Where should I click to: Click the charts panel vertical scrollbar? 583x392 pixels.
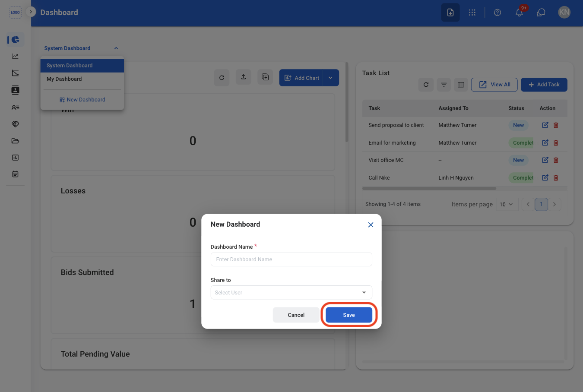point(347,103)
